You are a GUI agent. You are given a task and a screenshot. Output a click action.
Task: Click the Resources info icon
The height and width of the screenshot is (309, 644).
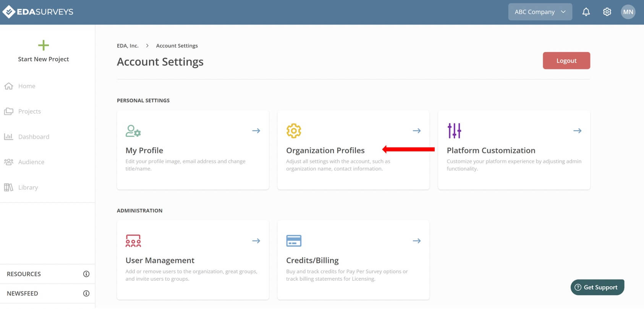click(x=86, y=274)
